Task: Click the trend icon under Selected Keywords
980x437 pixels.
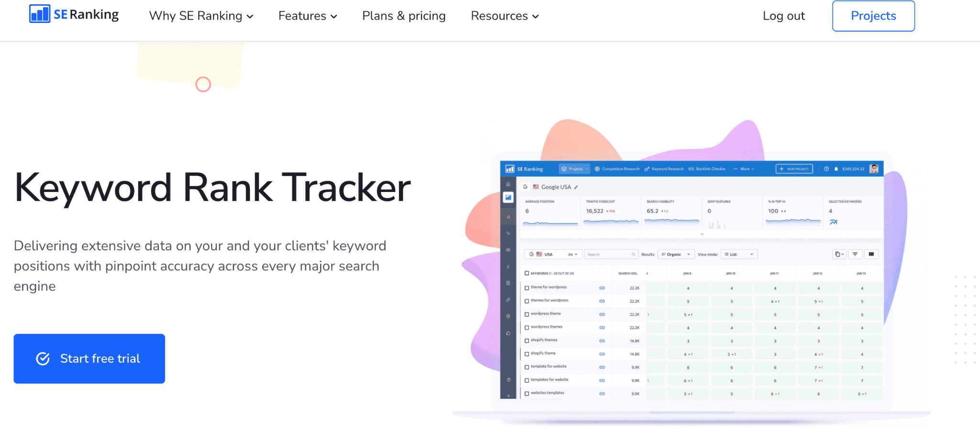Action: point(834,222)
